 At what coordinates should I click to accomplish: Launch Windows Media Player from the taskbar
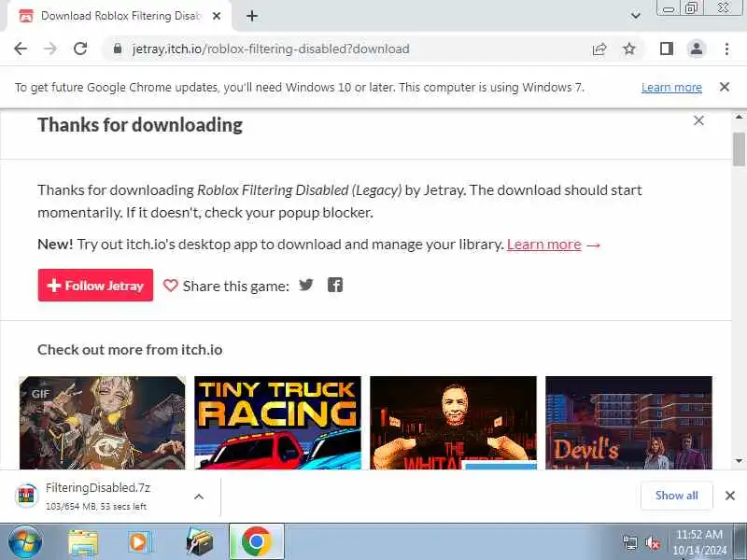tap(139, 542)
